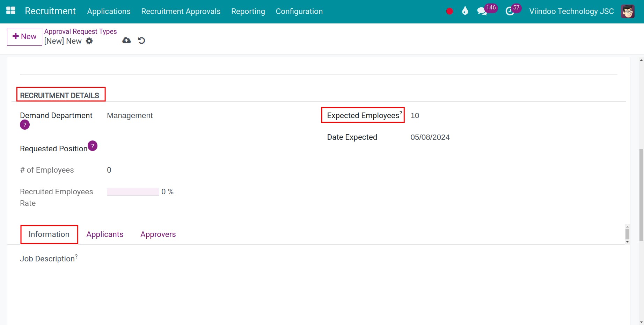The height and width of the screenshot is (325, 644).
Task: Click the New button
Action: 24,36
